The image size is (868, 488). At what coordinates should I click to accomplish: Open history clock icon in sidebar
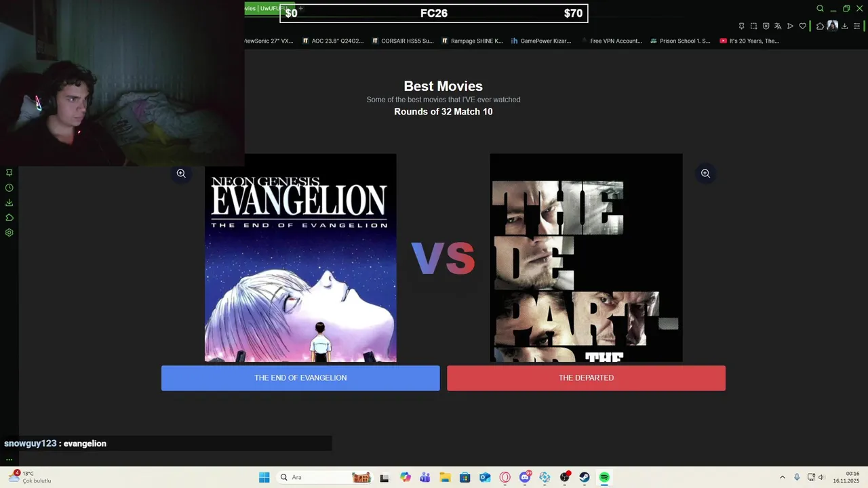pos(9,188)
